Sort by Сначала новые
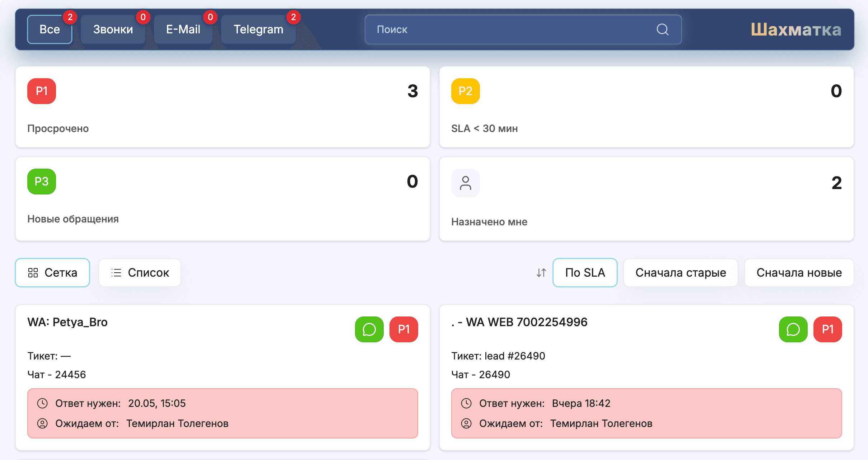Screen dimensions: 868x460 799,273
